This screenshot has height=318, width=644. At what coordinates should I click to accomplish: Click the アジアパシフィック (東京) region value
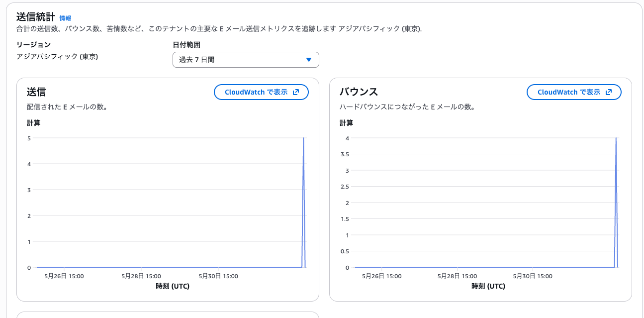(x=57, y=57)
